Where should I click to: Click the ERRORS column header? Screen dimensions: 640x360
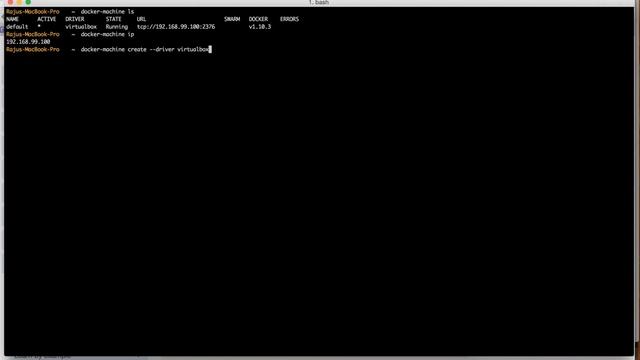289,19
